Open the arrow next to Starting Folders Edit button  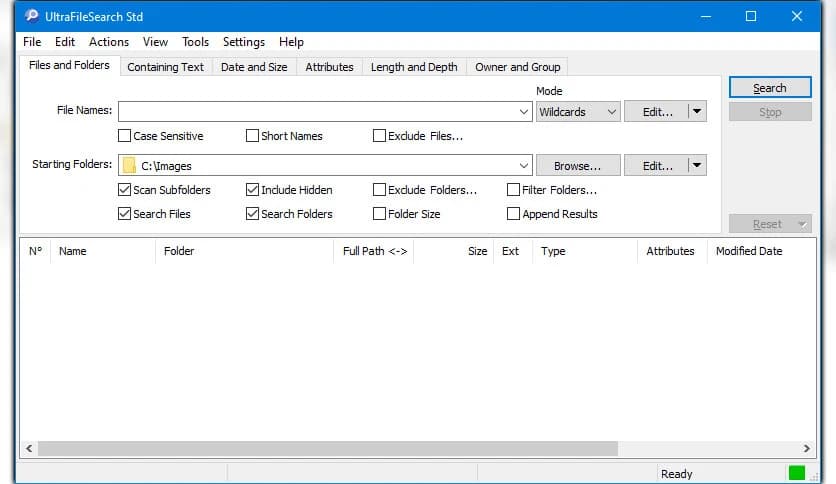pos(697,165)
